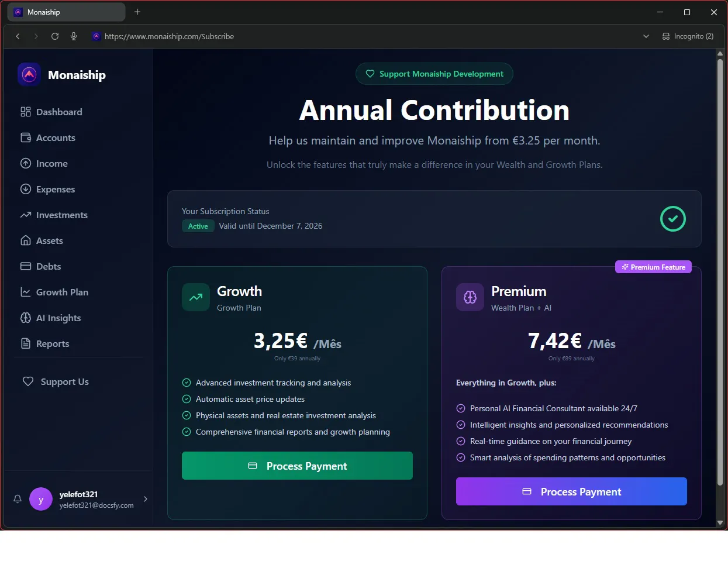Expand the user account chevron

146,499
